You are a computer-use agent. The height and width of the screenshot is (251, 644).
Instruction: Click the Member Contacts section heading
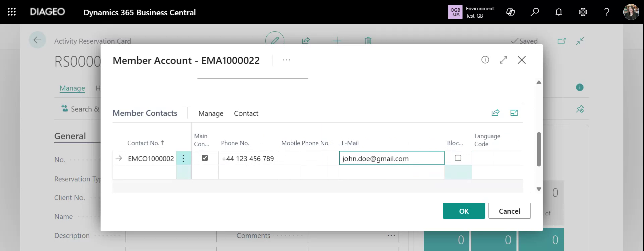click(145, 113)
